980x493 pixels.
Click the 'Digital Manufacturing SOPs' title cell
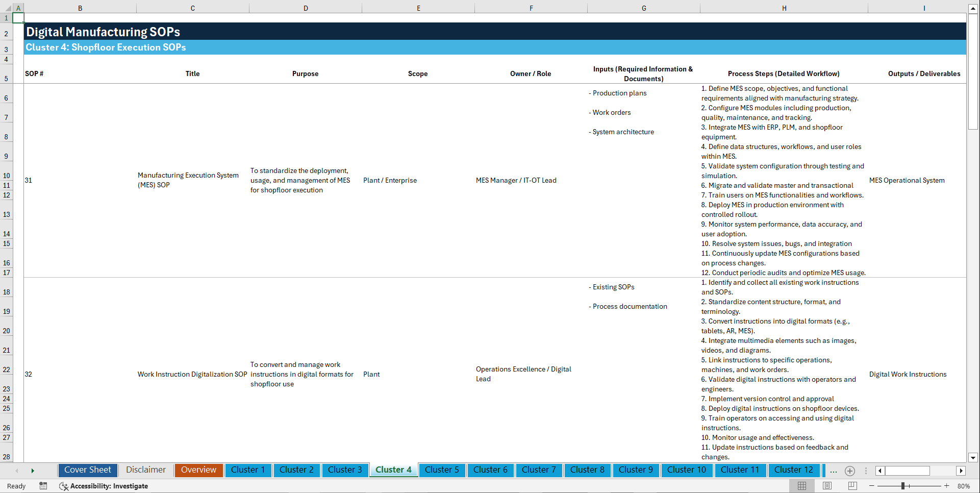pos(103,32)
